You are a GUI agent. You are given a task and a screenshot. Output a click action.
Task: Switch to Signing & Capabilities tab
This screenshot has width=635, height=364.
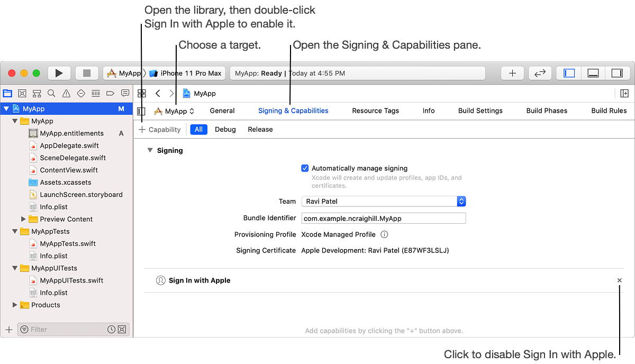coord(293,111)
